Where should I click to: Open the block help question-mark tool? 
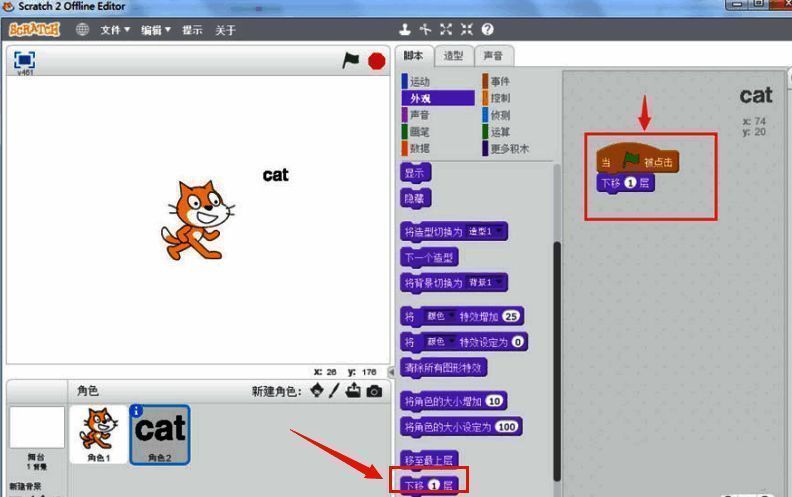(x=488, y=30)
